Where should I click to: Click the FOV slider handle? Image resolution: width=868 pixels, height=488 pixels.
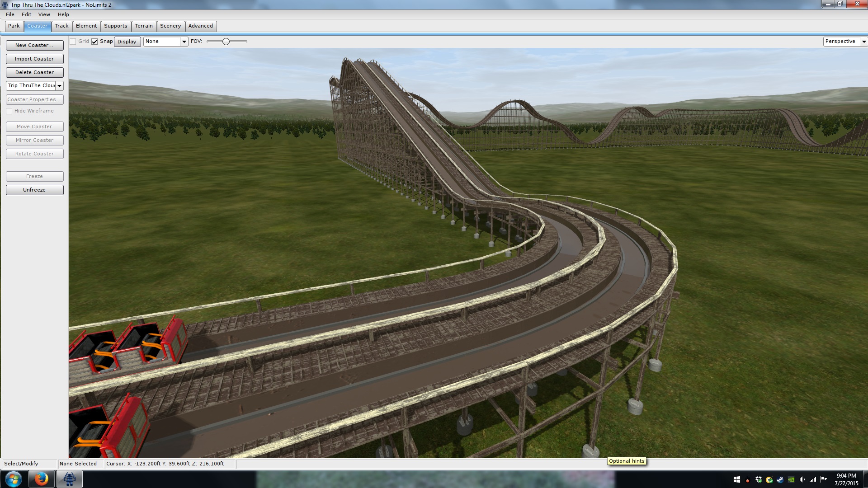click(x=226, y=42)
